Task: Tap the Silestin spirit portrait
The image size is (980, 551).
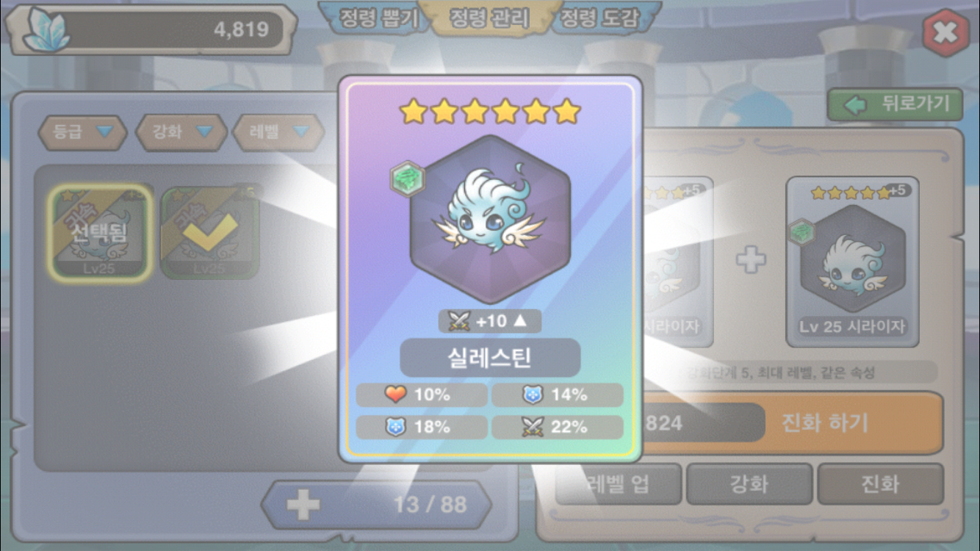Action: [x=490, y=219]
